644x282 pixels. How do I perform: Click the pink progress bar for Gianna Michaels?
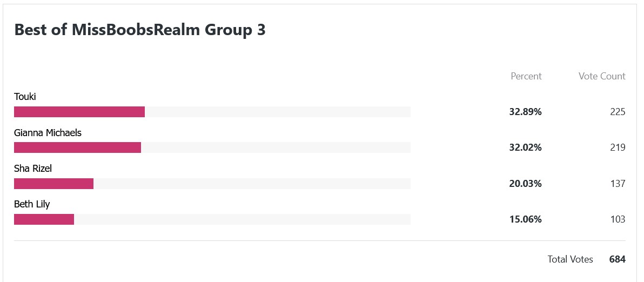[77, 147]
